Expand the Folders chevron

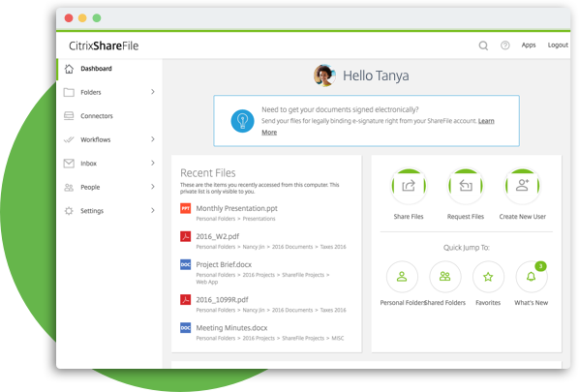[153, 92]
